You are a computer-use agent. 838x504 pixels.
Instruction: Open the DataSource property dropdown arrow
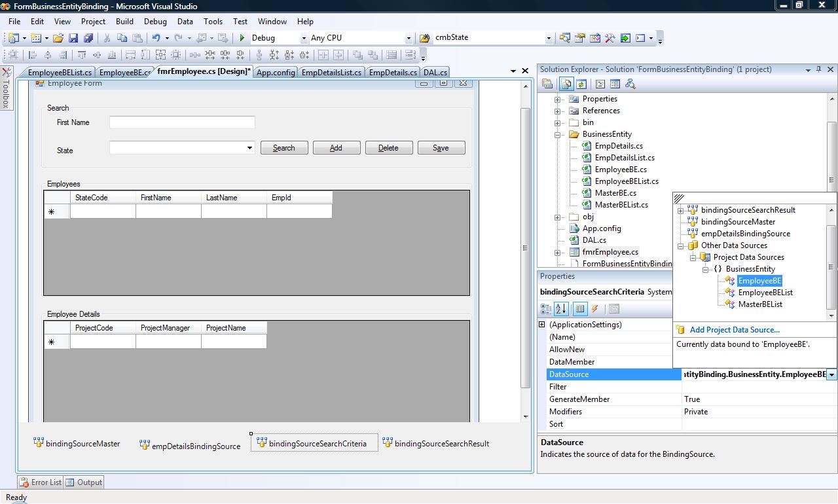831,374
